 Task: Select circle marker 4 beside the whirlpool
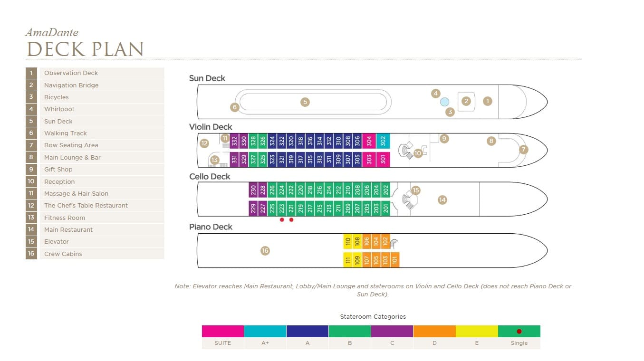point(436,94)
